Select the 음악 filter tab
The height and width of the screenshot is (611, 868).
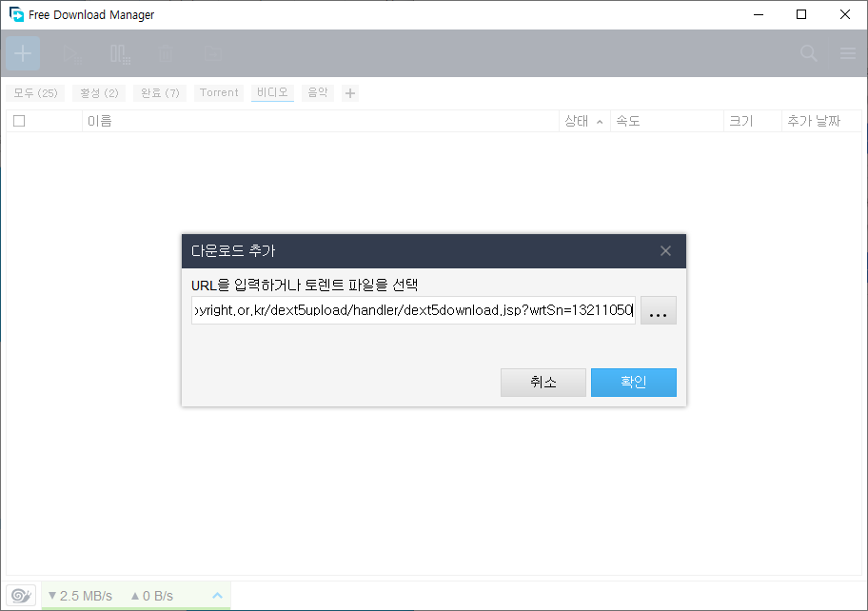click(318, 93)
